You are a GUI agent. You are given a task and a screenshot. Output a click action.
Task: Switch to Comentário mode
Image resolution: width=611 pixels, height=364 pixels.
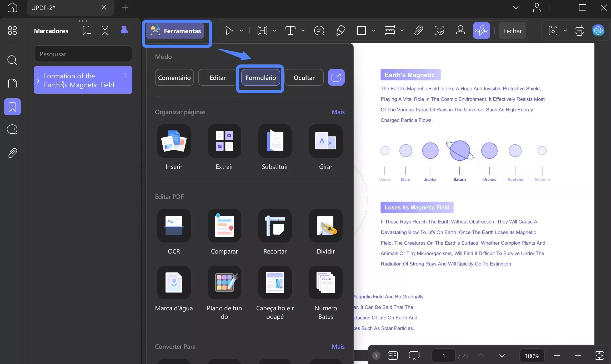(x=174, y=78)
